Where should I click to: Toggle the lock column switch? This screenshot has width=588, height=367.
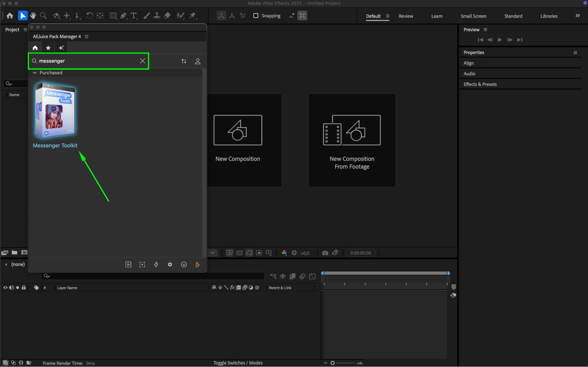click(24, 288)
